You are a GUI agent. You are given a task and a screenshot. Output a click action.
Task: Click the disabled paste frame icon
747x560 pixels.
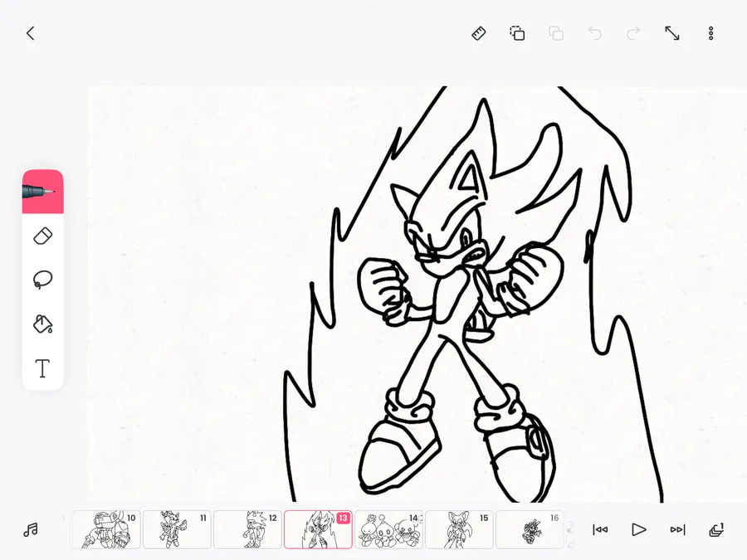pos(556,33)
